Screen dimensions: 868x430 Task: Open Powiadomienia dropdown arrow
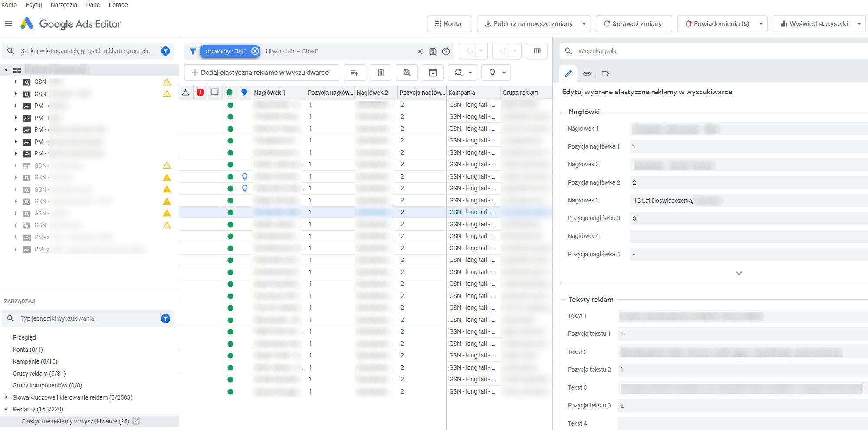(x=761, y=24)
